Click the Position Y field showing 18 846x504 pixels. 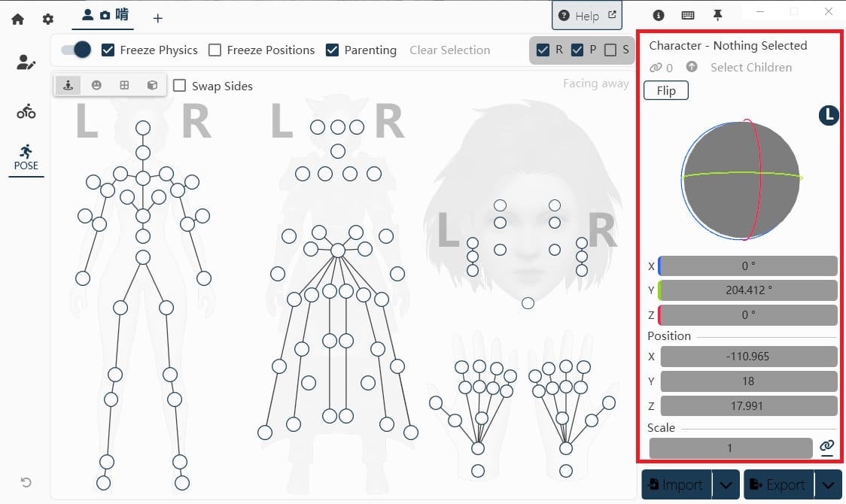(749, 381)
